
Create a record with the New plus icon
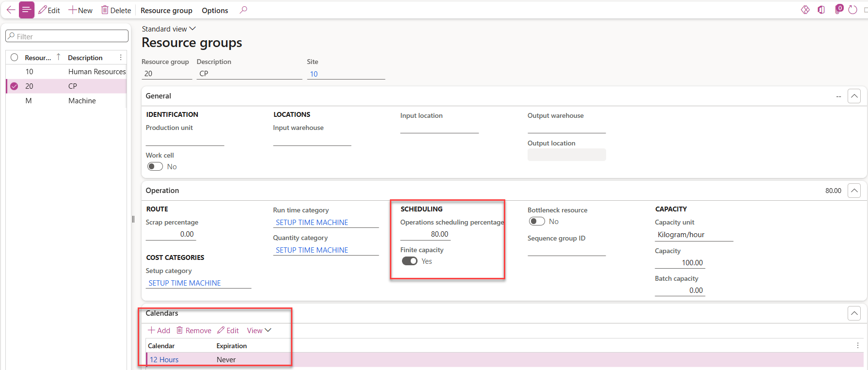point(72,10)
